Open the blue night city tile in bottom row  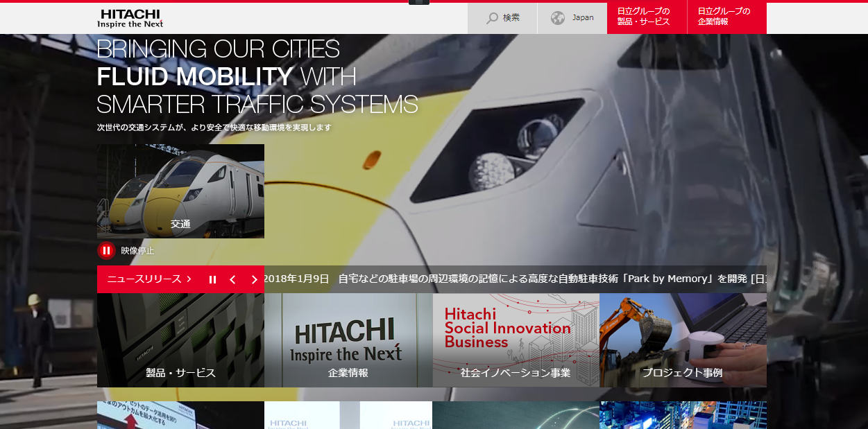[683, 415]
